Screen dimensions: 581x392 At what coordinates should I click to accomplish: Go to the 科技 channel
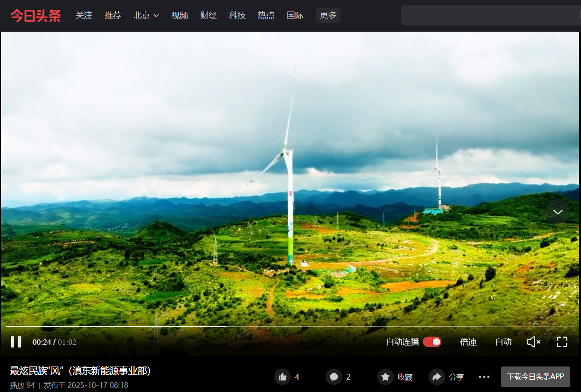pyautogui.click(x=237, y=16)
